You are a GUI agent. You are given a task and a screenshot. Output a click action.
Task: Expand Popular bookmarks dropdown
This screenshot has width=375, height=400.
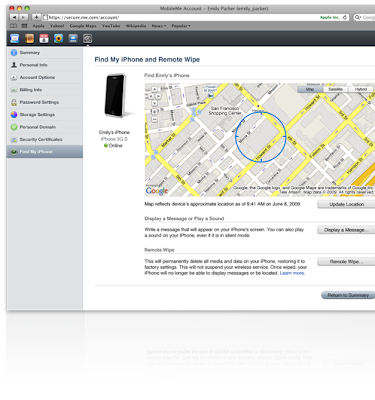181,26
